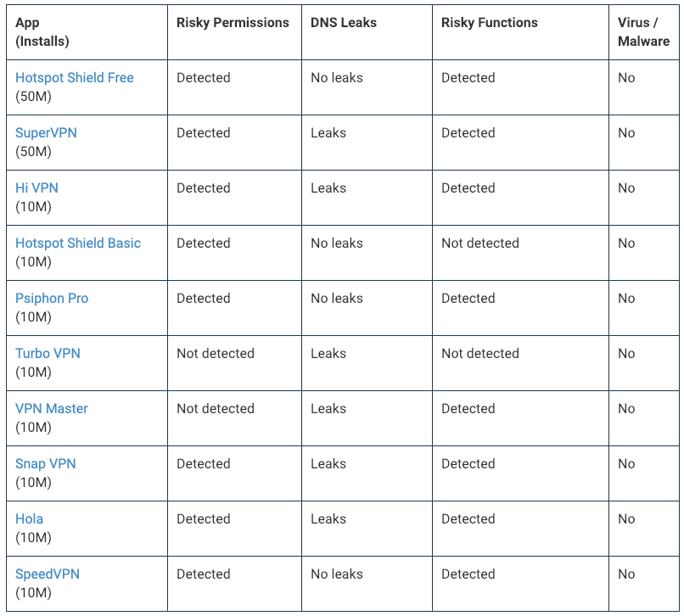Open the VPN Master link
The image size is (684, 616).
pyautogui.click(x=52, y=409)
